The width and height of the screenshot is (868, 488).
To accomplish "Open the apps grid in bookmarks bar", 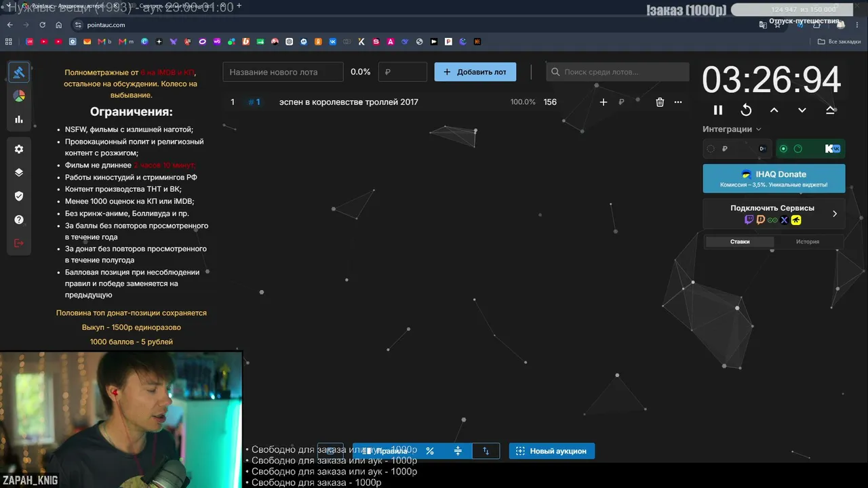I will (9, 41).
